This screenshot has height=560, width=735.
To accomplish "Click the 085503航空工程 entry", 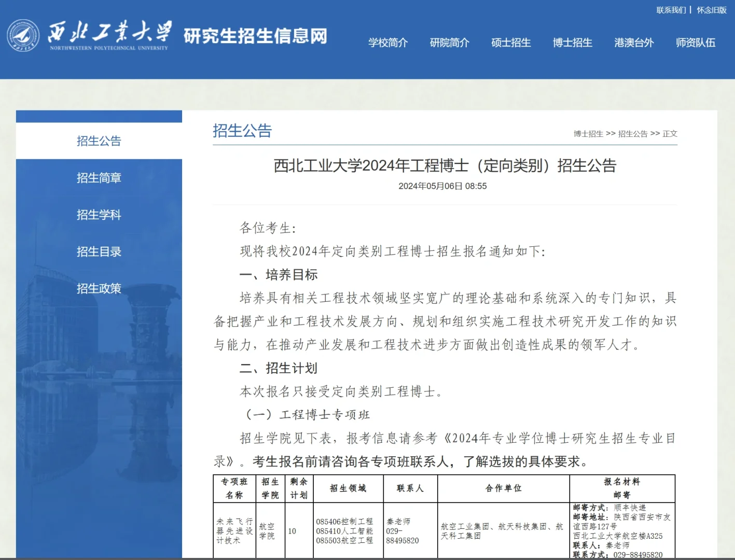I will pyautogui.click(x=344, y=540).
